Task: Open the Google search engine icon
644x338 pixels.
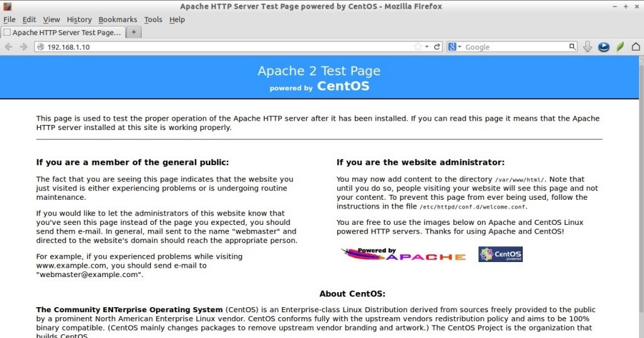Action: tap(452, 46)
